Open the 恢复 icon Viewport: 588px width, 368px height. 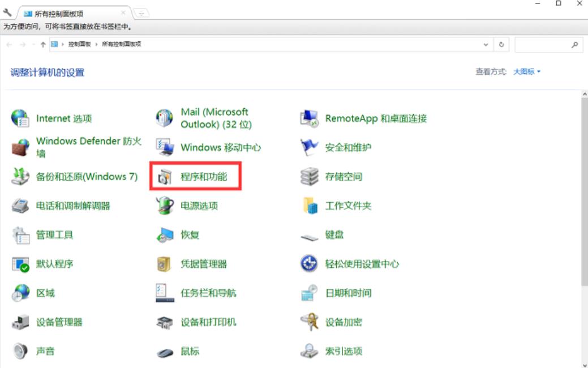click(x=164, y=235)
